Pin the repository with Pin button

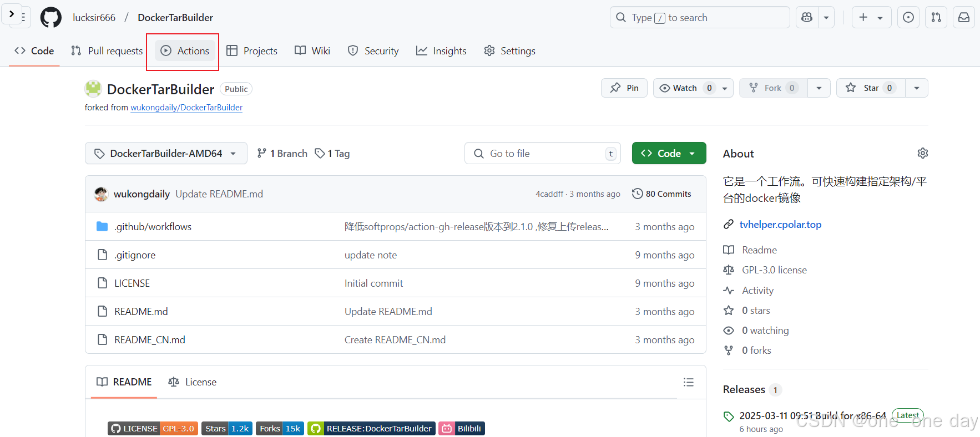pos(624,88)
